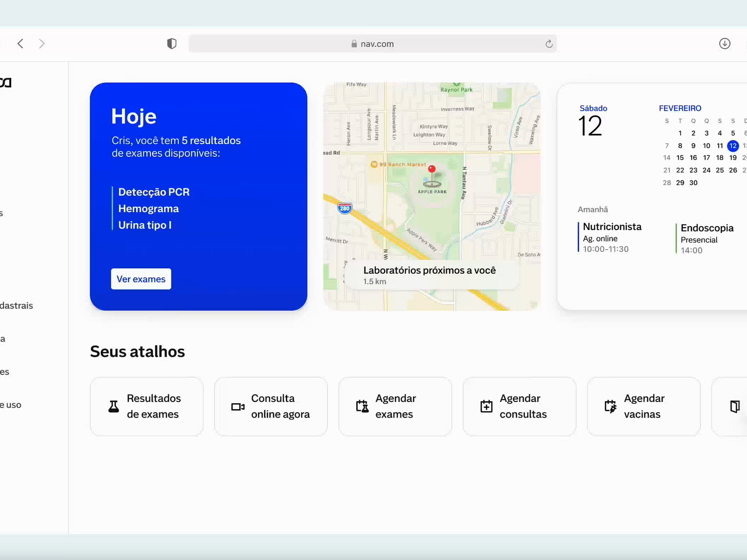This screenshot has width=747, height=560.
Task: Click the Ver exames button
Action: (141, 279)
